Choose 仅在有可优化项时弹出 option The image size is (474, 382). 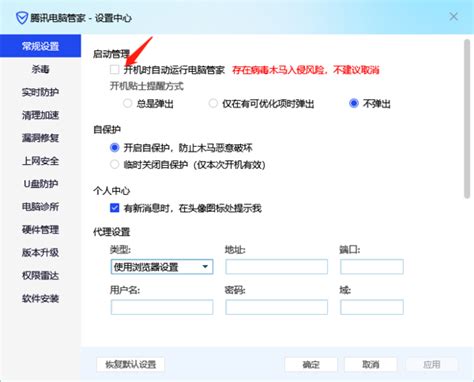[x=213, y=103]
